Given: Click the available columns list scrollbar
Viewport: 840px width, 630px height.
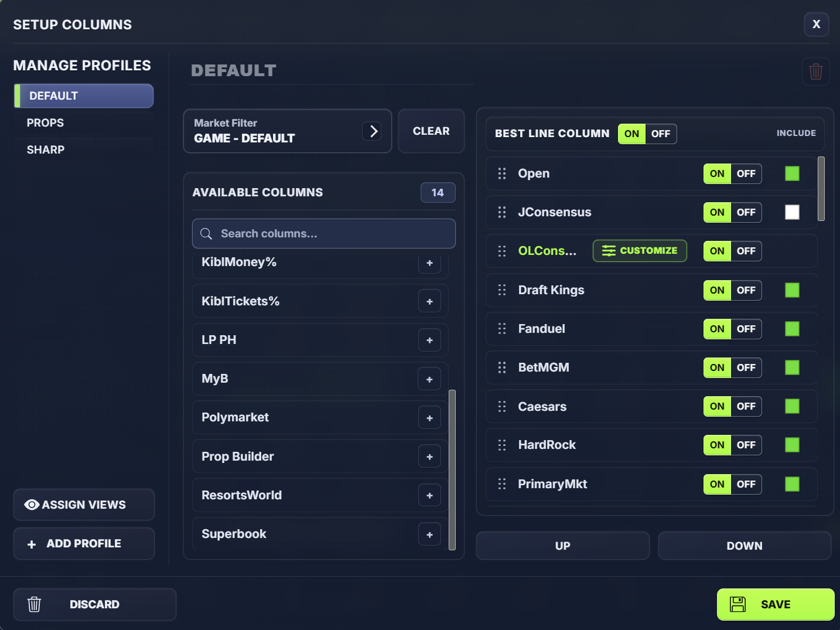Looking at the screenshot, I should [452, 470].
